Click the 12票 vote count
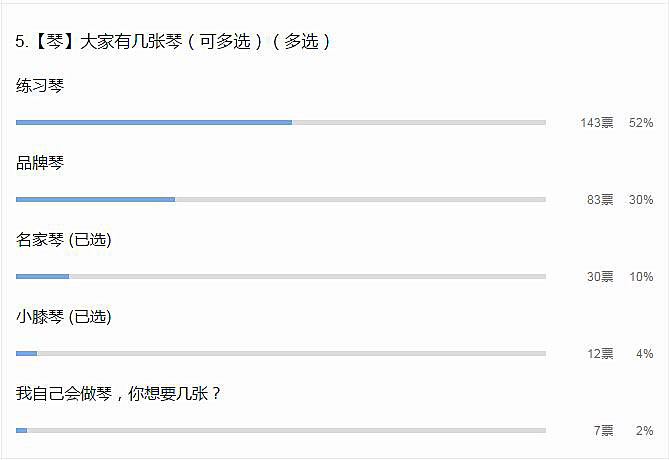Screen dimensions: 669x460 [600, 353]
